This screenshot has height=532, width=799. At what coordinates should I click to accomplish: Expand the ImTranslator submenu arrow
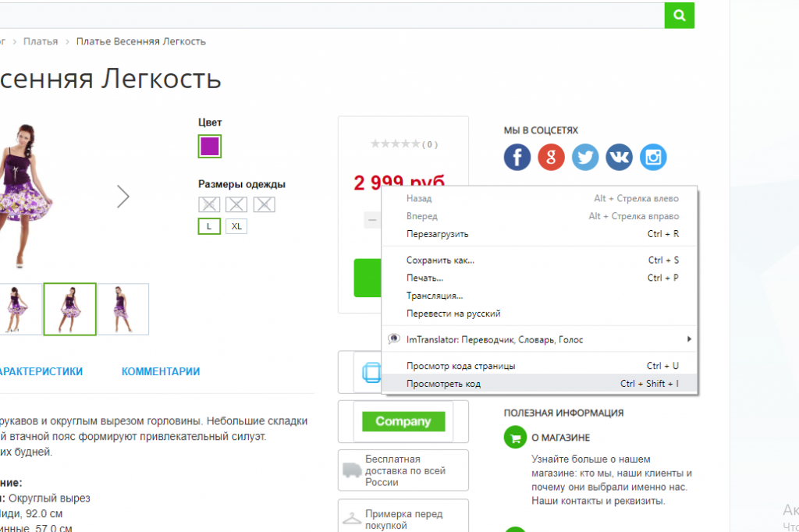click(689, 339)
